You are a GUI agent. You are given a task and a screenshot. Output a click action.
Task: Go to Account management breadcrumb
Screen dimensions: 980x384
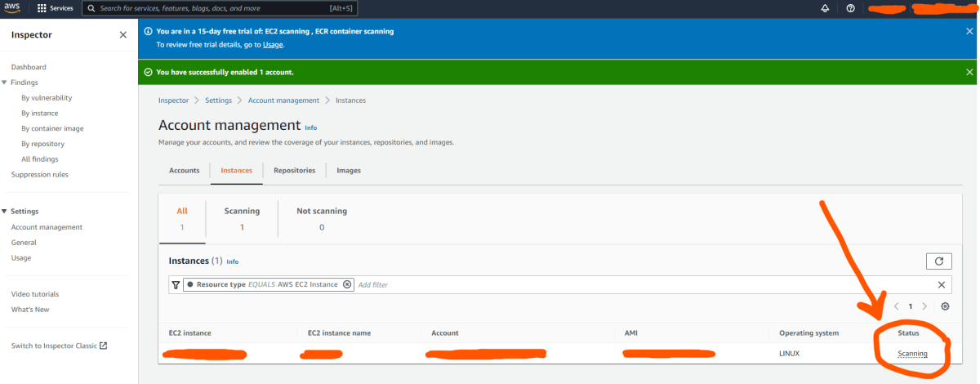pyautogui.click(x=283, y=100)
